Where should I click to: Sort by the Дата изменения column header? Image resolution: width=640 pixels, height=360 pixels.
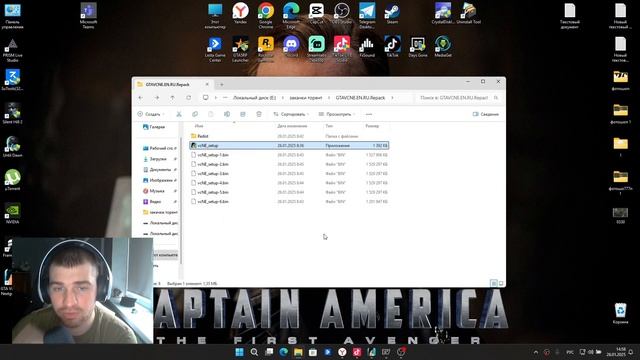coord(292,126)
